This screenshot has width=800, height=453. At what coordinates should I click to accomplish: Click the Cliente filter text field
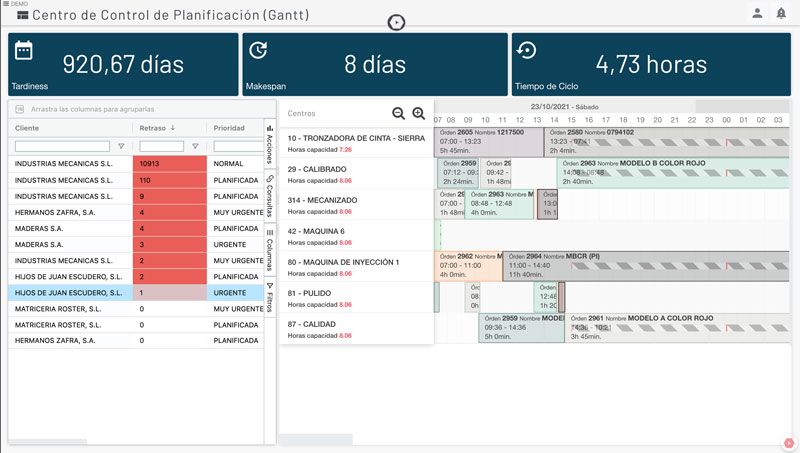62,146
